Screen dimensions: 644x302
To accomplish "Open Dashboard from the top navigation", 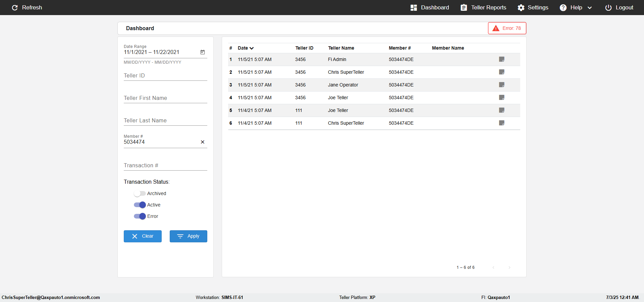I will tap(430, 7).
